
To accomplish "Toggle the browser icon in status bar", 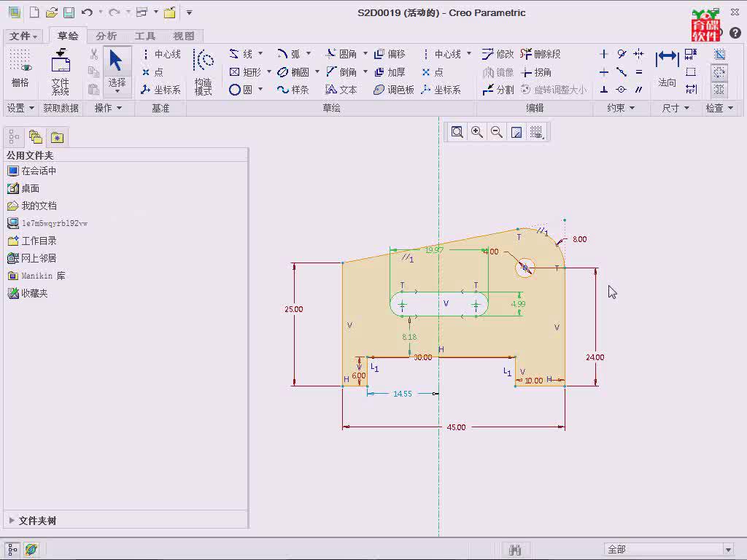I will pos(31,550).
